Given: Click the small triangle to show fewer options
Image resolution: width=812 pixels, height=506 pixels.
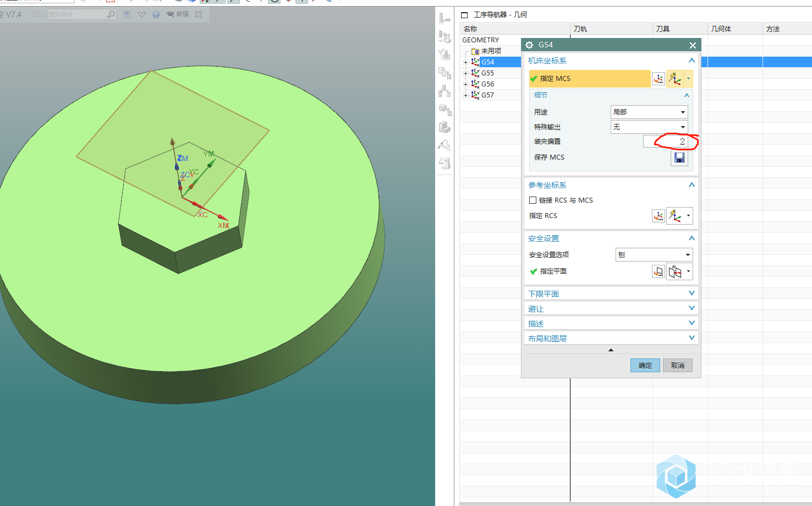Looking at the screenshot, I should (x=611, y=350).
